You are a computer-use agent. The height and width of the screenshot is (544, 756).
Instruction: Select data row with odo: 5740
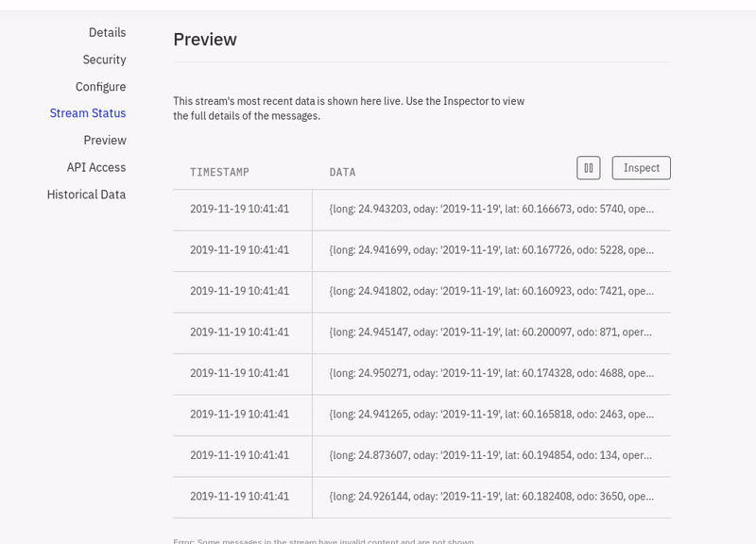(x=421, y=210)
